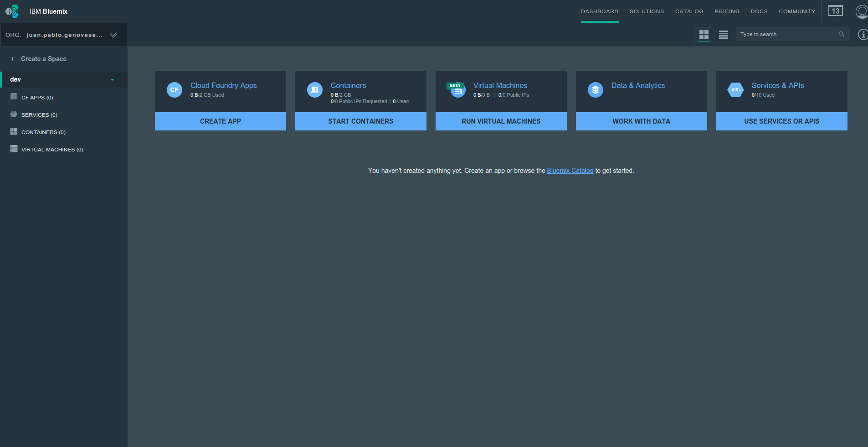Click the Containers card circle icon
The height and width of the screenshot is (447, 868).
pos(315,90)
